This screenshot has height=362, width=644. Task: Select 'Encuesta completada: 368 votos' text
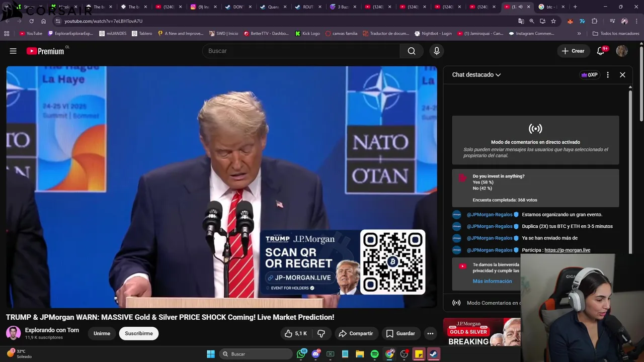pyautogui.click(x=505, y=200)
